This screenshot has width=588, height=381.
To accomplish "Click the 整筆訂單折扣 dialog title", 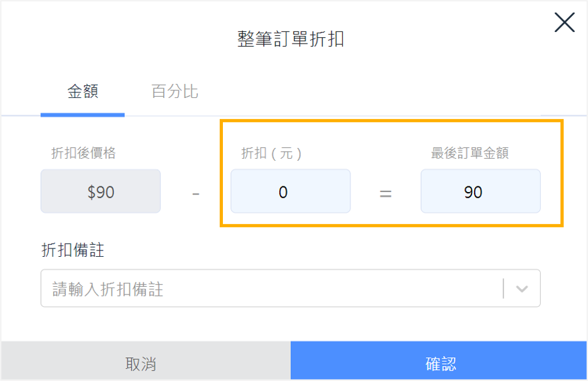I will (291, 39).
